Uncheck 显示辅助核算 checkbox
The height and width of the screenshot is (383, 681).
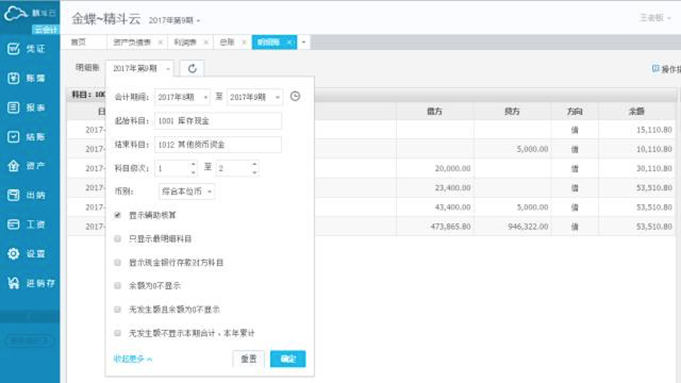click(x=118, y=215)
